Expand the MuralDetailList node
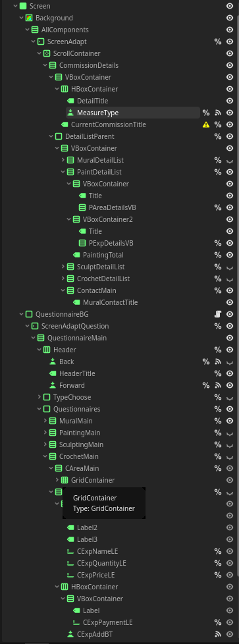The width and height of the screenshot is (239, 644). pyautogui.click(x=63, y=160)
